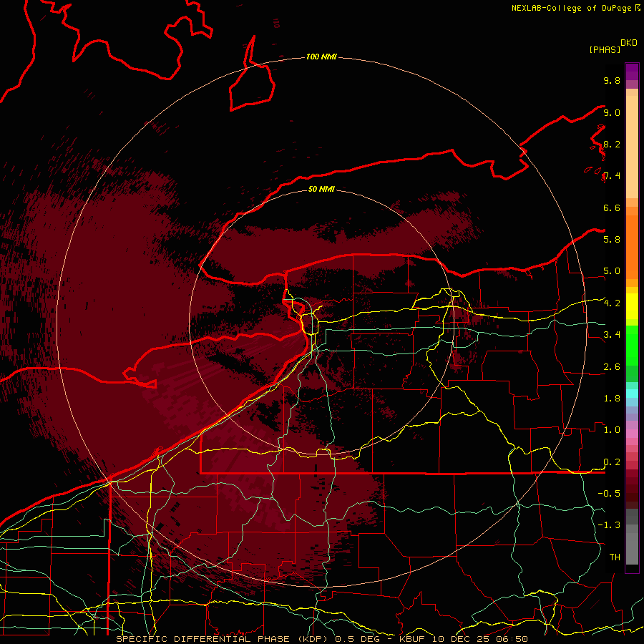Screen dimensions: 644x644
Task: Click the DKD label above color scale
Action: [x=629, y=43]
